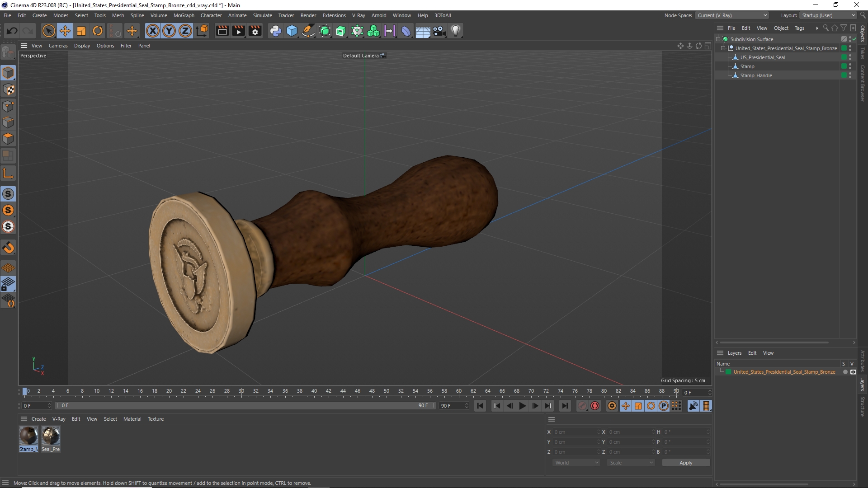Viewport: 868px width, 488px height.
Task: Select the Stamp_Handle object
Action: (x=756, y=75)
